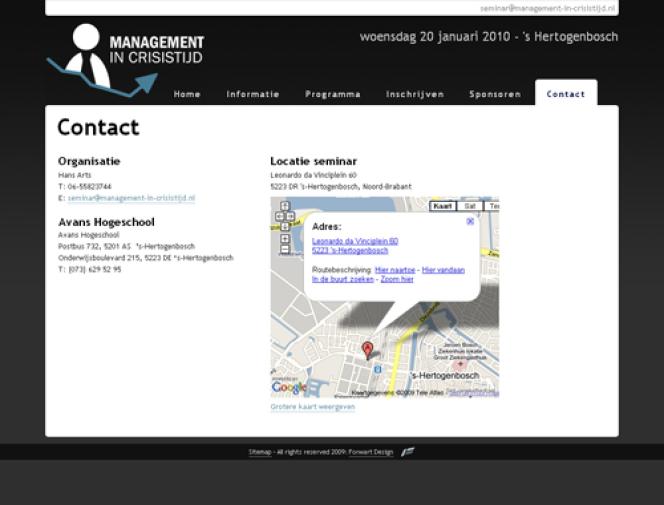The width and height of the screenshot is (664, 505).
Task: Open the Sitemap link in footer
Action: coord(259,453)
